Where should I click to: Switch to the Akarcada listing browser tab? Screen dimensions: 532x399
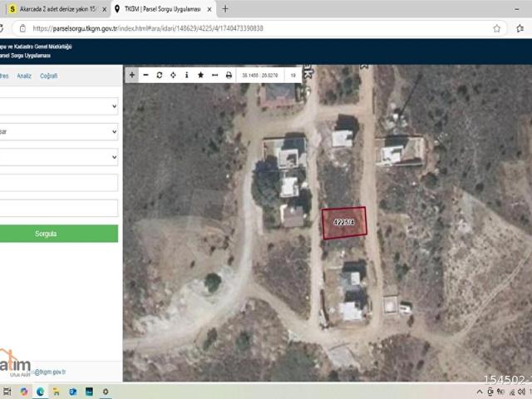pos(54,9)
